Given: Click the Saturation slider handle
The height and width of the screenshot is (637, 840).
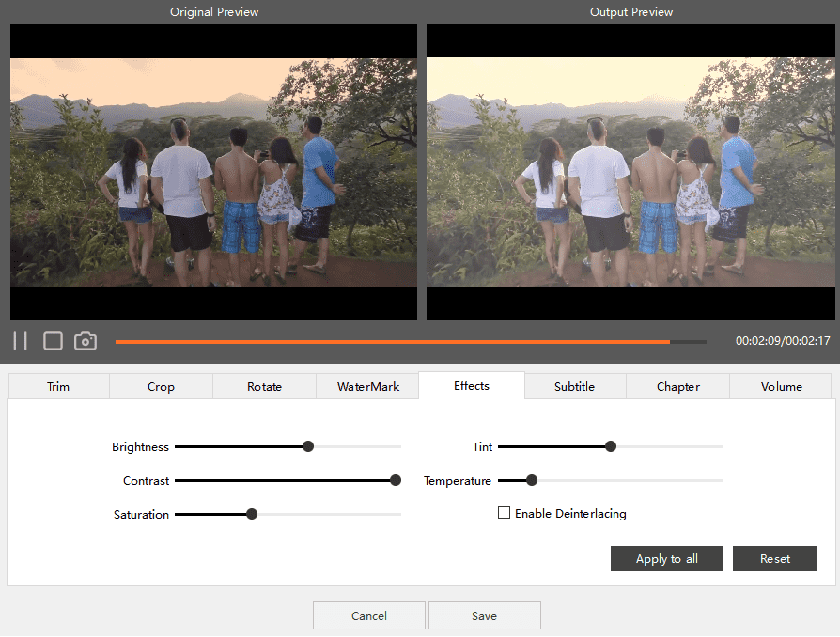Looking at the screenshot, I should [x=252, y=514].
